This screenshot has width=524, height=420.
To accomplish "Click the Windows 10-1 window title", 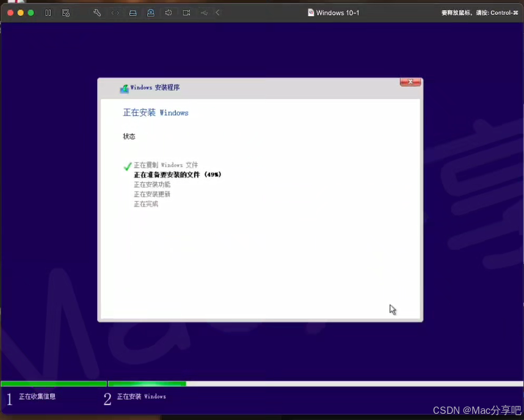I will [338, 13].
